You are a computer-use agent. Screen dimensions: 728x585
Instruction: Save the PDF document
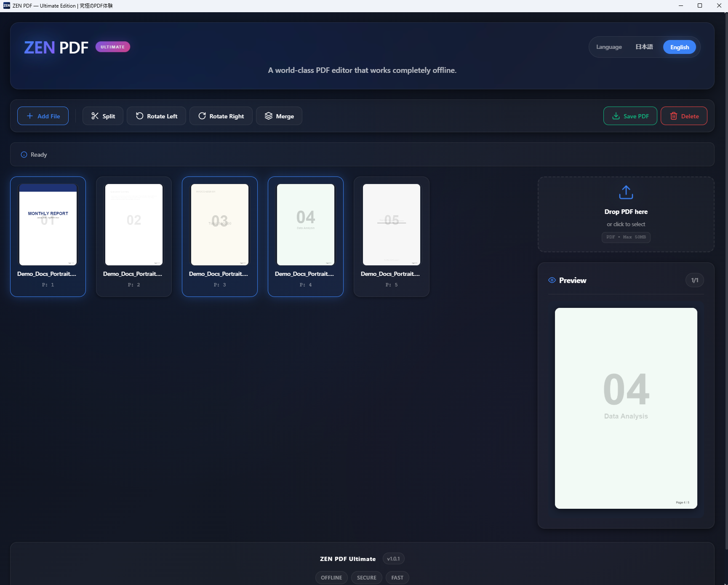(630, 116)
